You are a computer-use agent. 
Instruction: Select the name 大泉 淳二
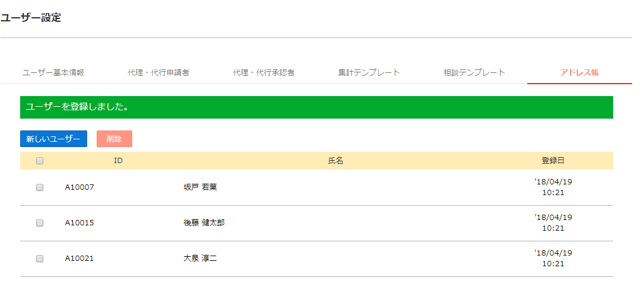tap(200, 259)
